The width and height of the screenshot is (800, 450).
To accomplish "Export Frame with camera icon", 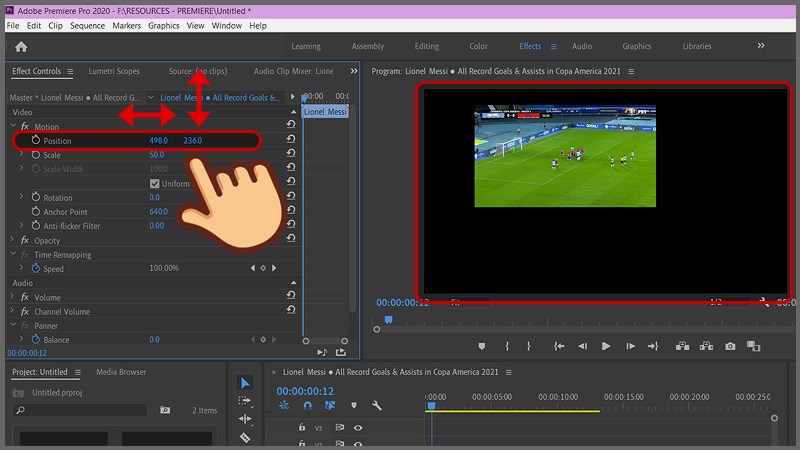I will point(731,346).
